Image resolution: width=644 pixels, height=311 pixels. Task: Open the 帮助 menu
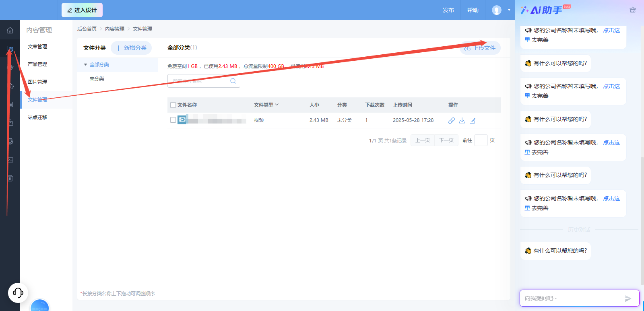[473, 10]
